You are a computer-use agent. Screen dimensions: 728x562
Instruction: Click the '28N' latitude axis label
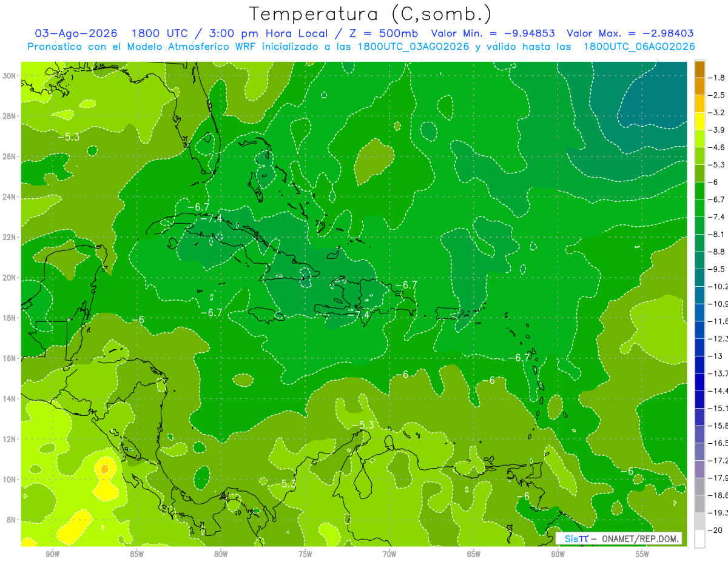click(x=10, y=116)
